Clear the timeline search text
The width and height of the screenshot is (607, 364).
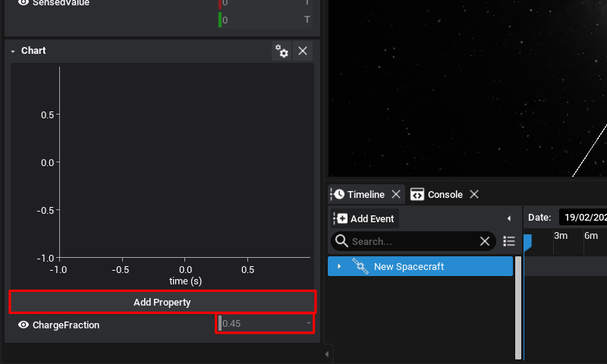click(485, 241)
